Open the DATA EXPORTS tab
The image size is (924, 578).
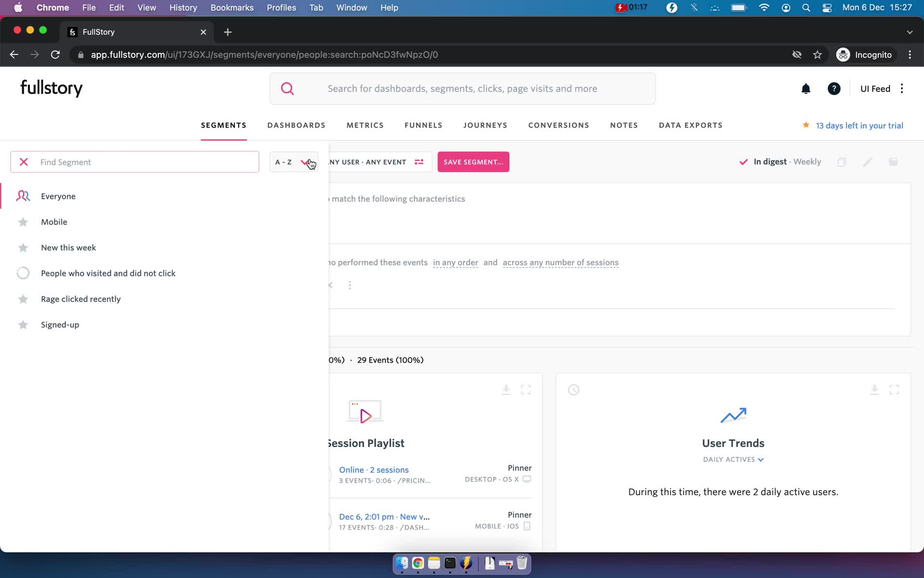pos(691,125)
